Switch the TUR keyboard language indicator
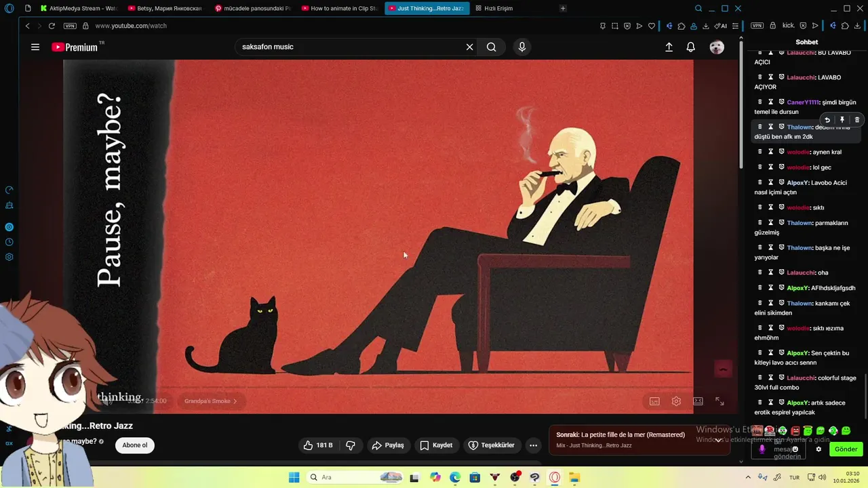The width and height of the screenshot is (868, 488). click(794, 477)
